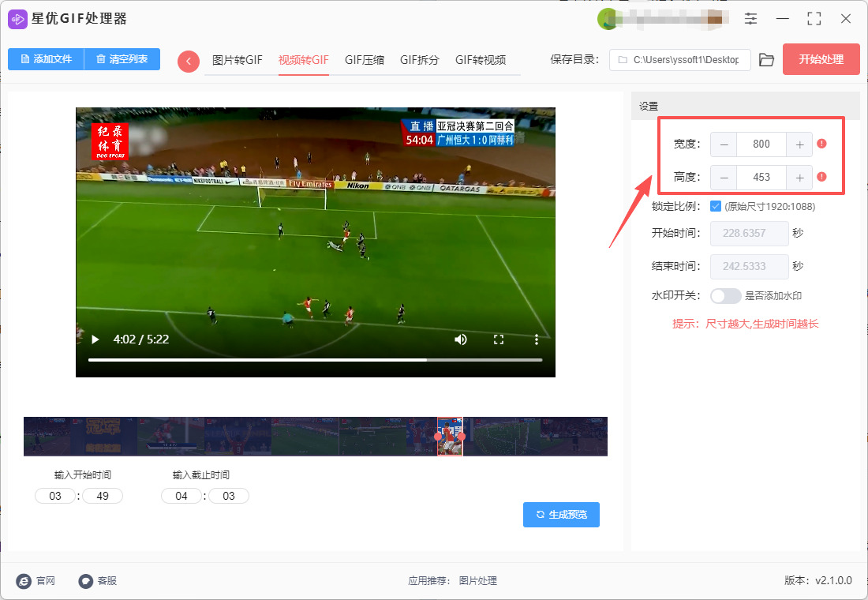Image resolution: width=868 pixels, height=600 pixels.
Task: Open the 官网 official website link
Action: point(36,580)
